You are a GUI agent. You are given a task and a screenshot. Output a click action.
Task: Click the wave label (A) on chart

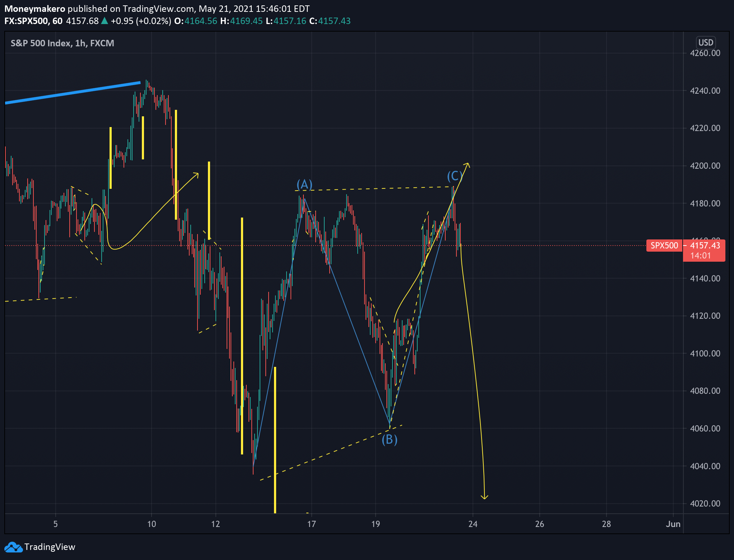coord(305,185)
